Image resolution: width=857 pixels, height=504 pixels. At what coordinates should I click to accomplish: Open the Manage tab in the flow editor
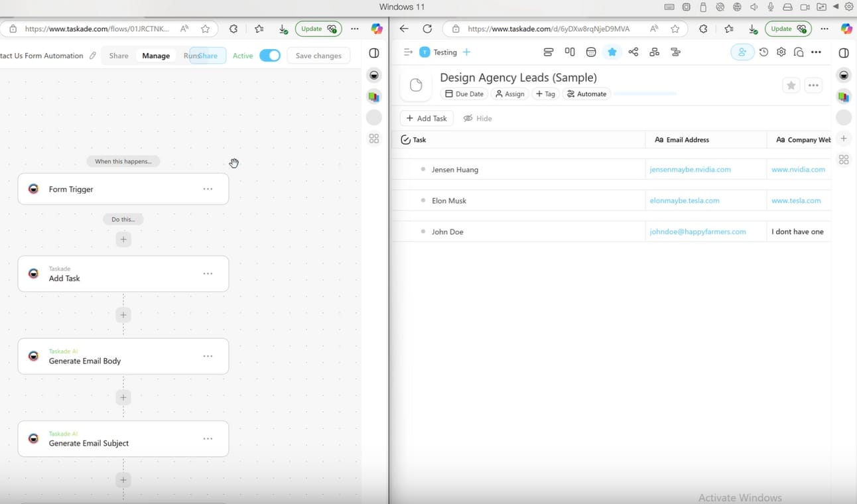156,56
